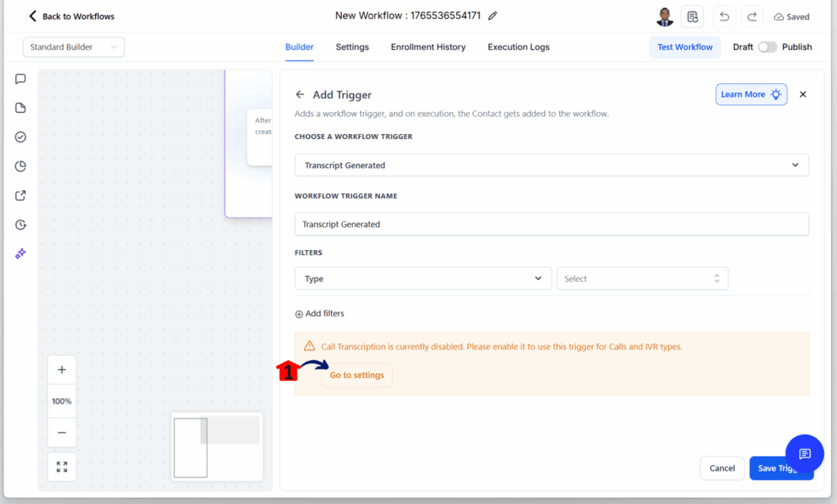Select the documents icon in the left sidebar
The image size is (837, 504).
[x=20, y=108]
